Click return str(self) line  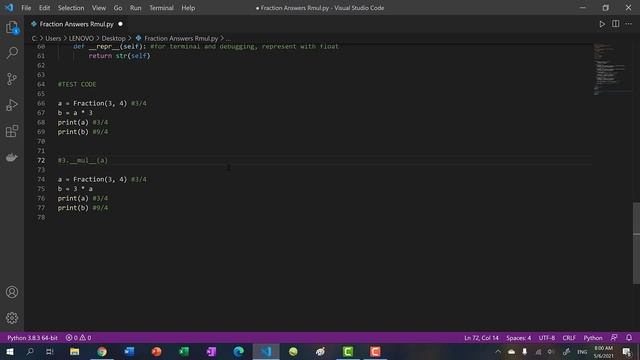[x=119, y=56]
